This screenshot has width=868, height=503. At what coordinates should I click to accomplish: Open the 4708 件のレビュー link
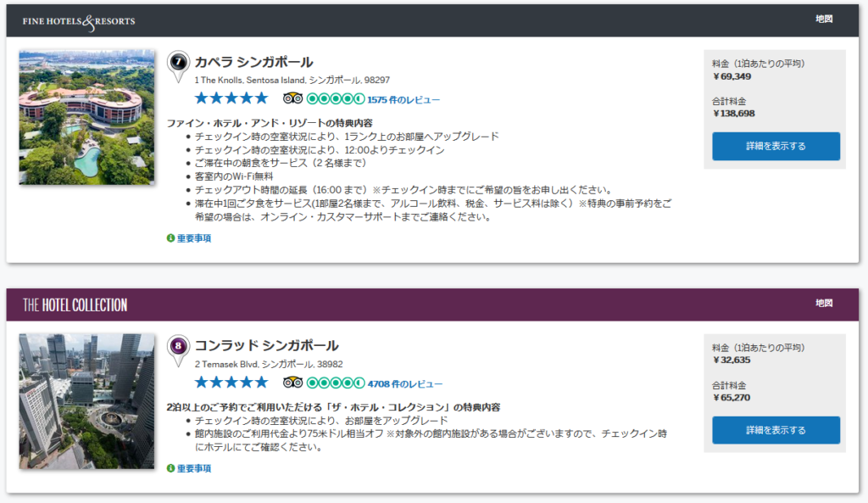coord(403,383)
